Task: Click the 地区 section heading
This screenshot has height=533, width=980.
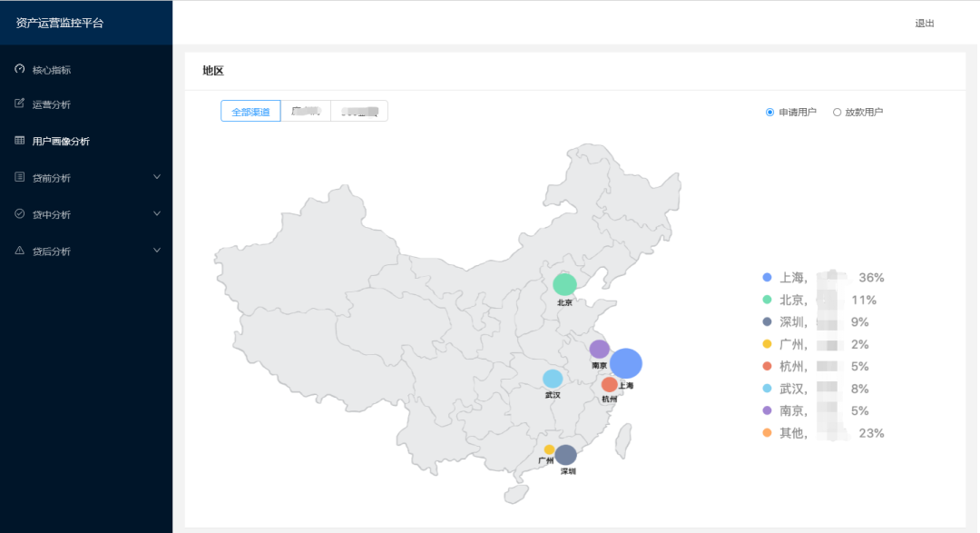Action: 213,71
